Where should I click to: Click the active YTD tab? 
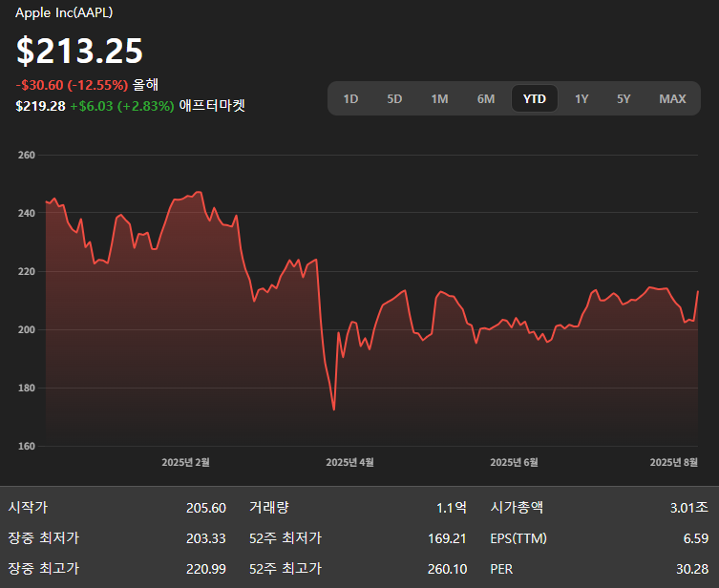tap(535, 98)
